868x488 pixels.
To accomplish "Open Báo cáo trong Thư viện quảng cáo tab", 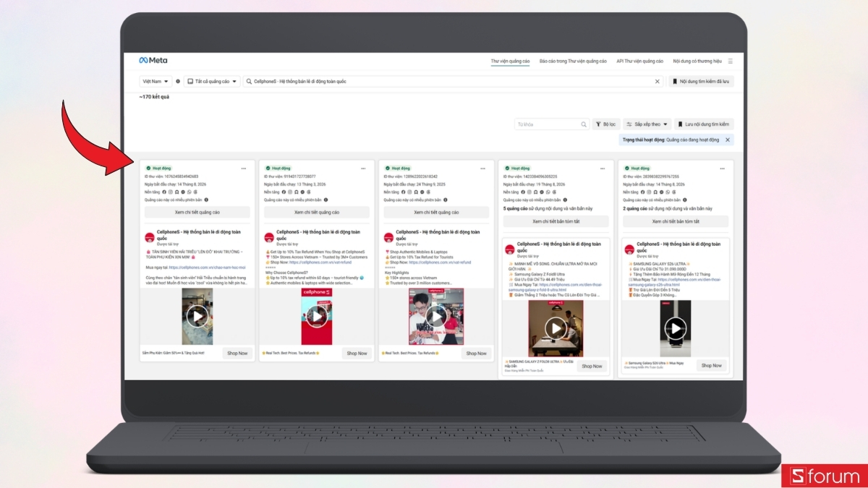I will 573,61.
